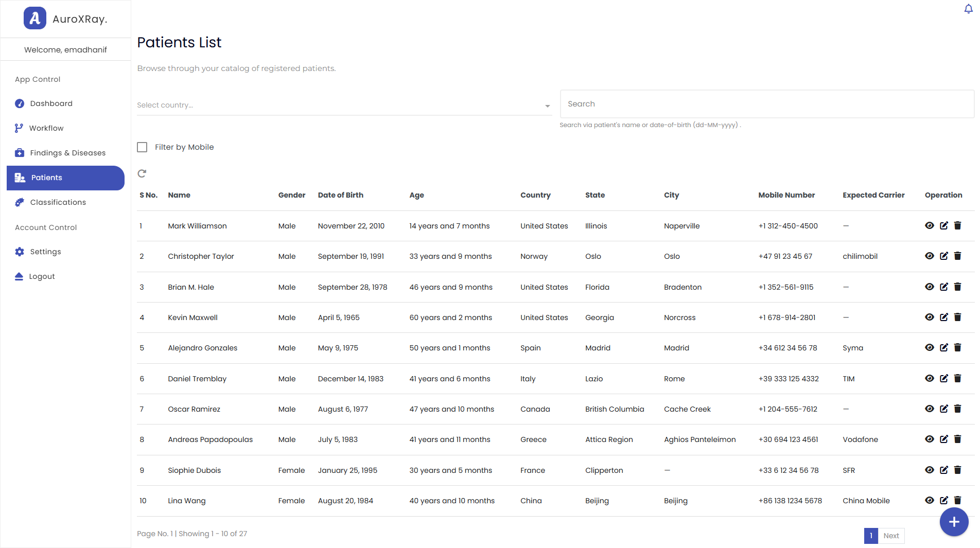Show Lina Wang's record via eye icon
The height and width of the screenshot is (548, 980).
coord(930,500)
